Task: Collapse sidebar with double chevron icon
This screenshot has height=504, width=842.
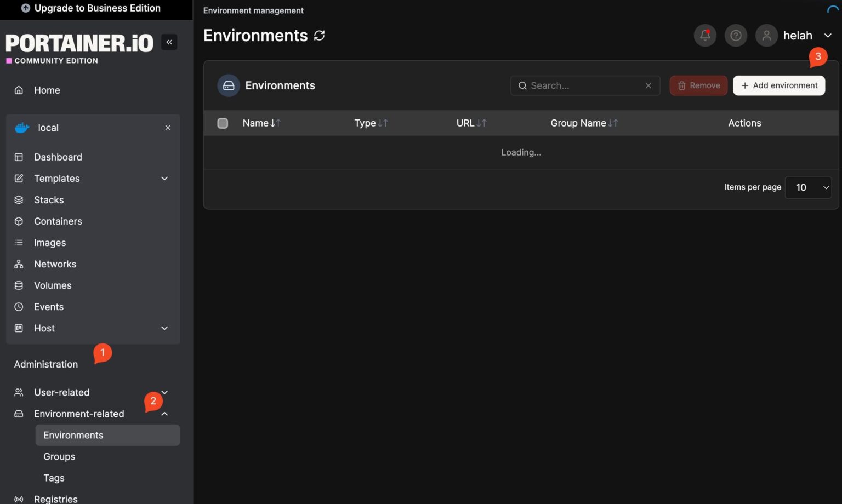Action: click(169, 42)
